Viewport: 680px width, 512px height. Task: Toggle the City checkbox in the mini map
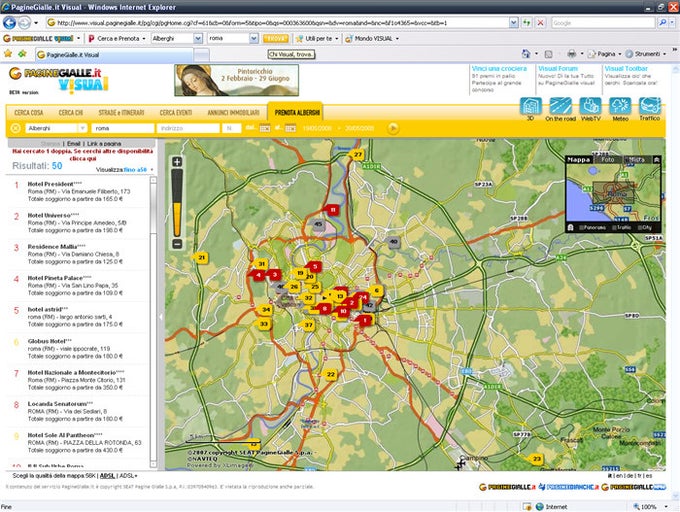pos(640,228)
